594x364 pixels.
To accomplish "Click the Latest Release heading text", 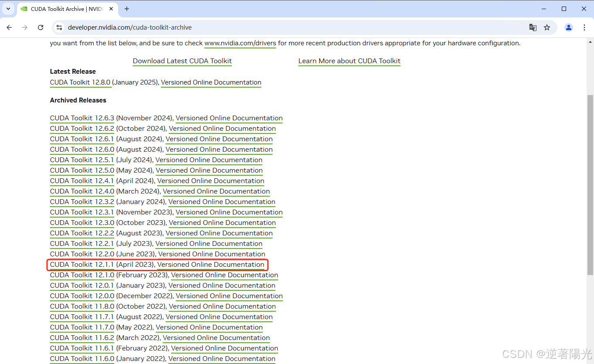I will (x=73, y=71).
